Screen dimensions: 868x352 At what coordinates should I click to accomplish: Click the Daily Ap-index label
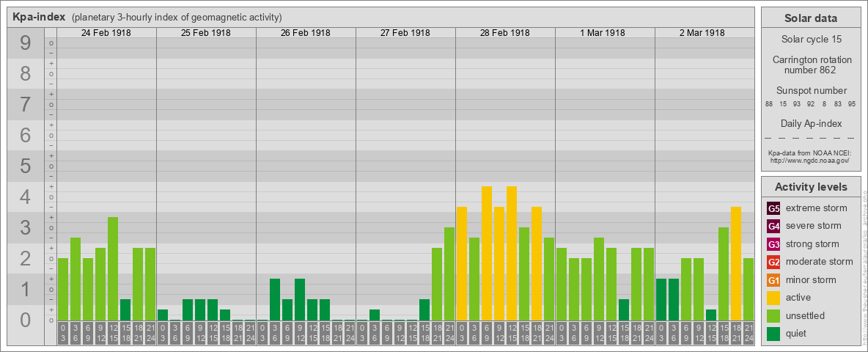point(811,123)
